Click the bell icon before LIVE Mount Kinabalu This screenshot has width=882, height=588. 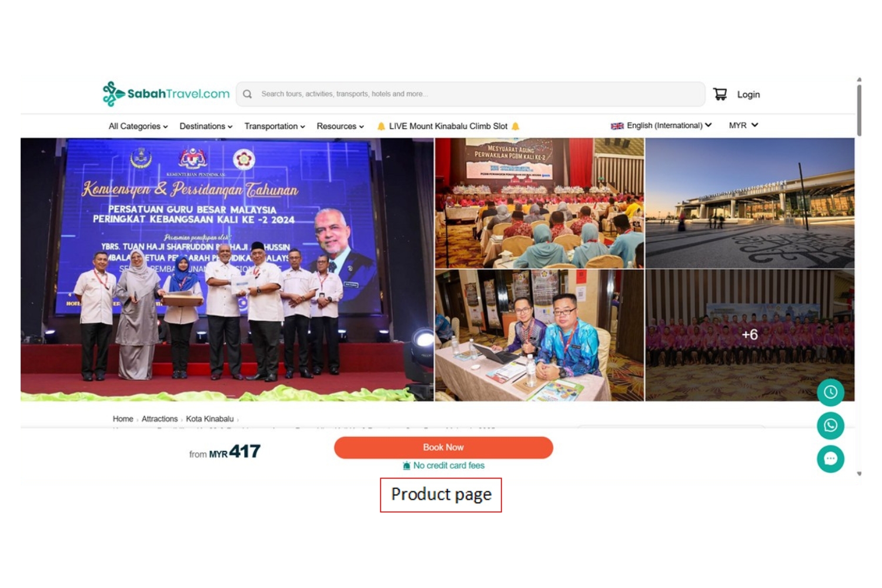(x=381, y=126)
